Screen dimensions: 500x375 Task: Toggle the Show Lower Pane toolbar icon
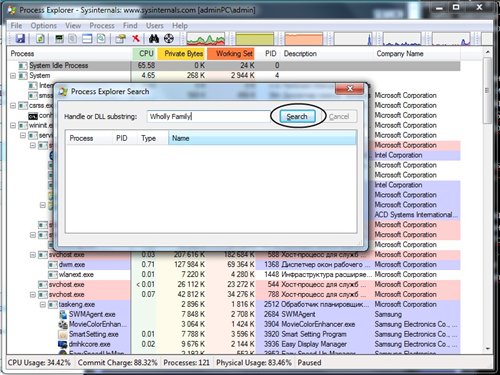point(87,39)
